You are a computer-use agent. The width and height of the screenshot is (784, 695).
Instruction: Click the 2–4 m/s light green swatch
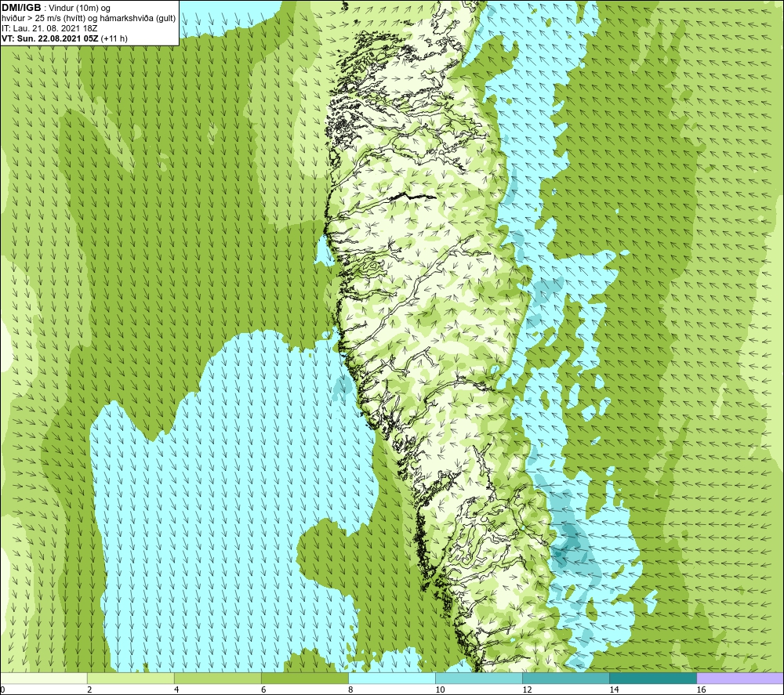(131, 679)
